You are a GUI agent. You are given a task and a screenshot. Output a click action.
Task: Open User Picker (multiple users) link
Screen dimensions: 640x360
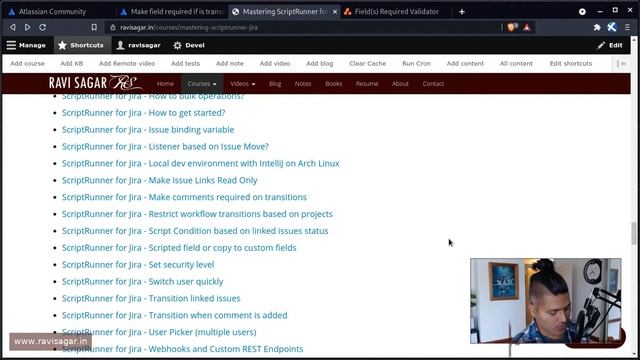[x=159, y=332]
